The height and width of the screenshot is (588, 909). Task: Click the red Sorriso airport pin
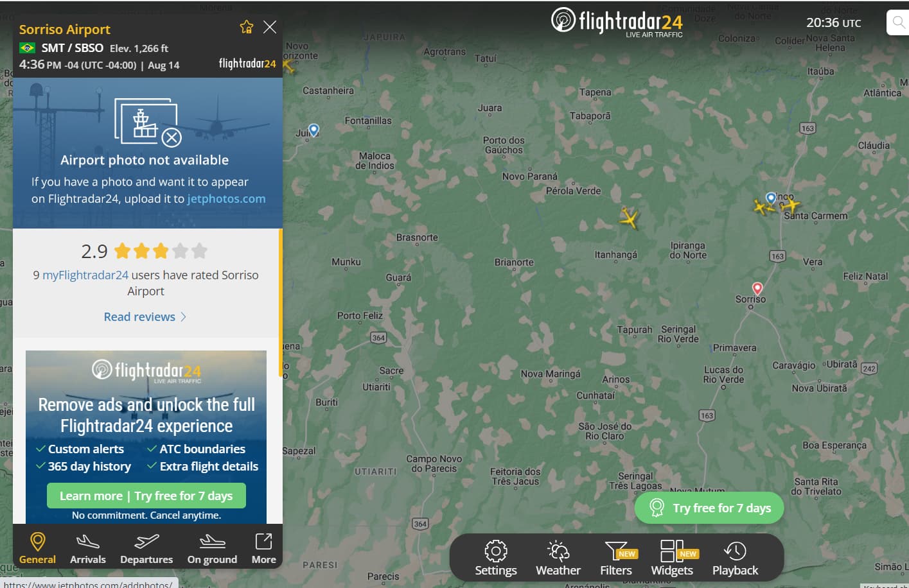757,288
